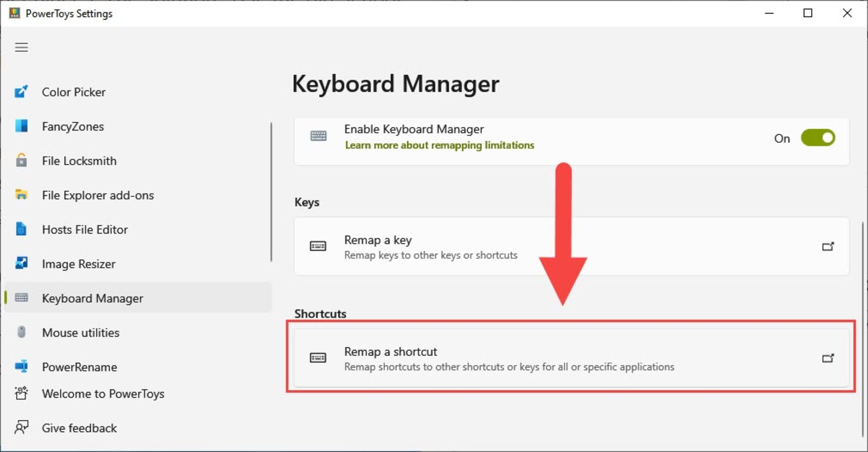The height and width of the screenshot is (452, 868).
Task: Click the Image Resizer icon
Action: click(x=21, y=263)
